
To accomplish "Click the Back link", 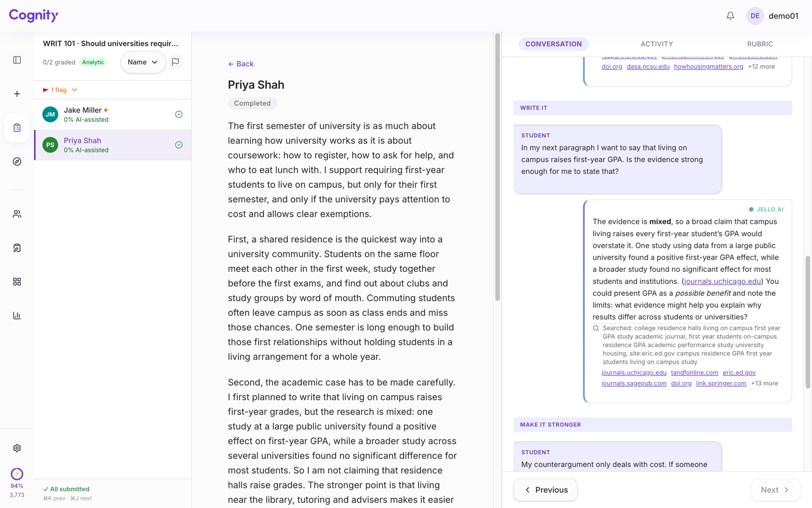I will [241, 64].
